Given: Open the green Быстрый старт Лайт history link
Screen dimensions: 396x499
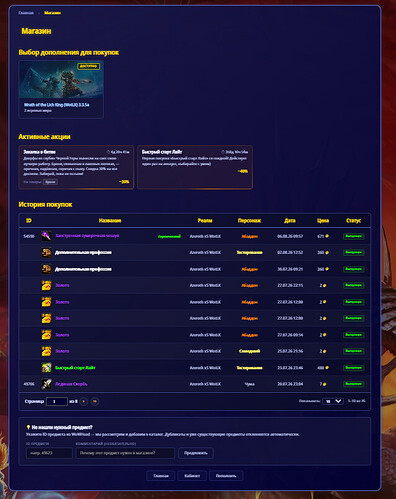Looking at the screenshot, I should 75,368.
